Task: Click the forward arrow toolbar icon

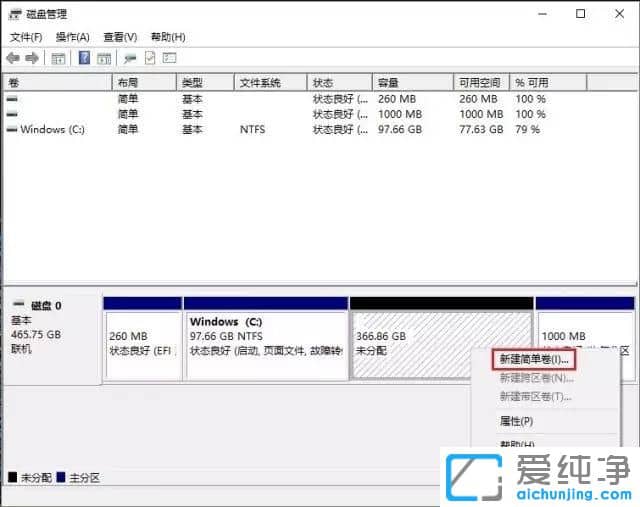Action: click(32, 58)
